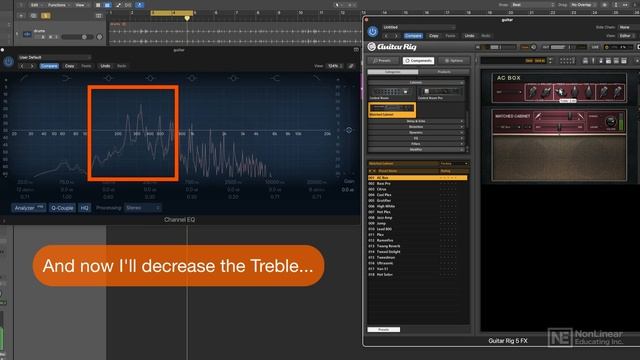640x360 pixels.
Task: Click the drums track waveform icon
Action: [x=27, y=34]
